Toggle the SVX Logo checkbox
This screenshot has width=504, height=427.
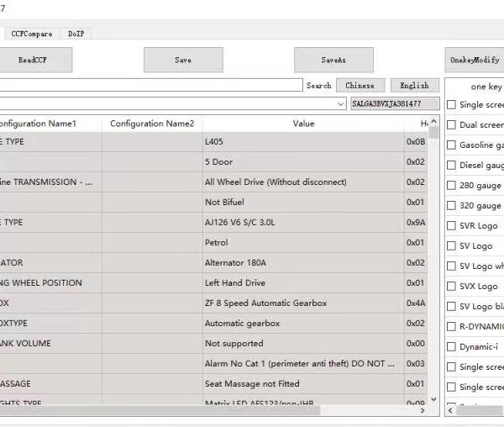pyautogui.click(x=452, y=286)
